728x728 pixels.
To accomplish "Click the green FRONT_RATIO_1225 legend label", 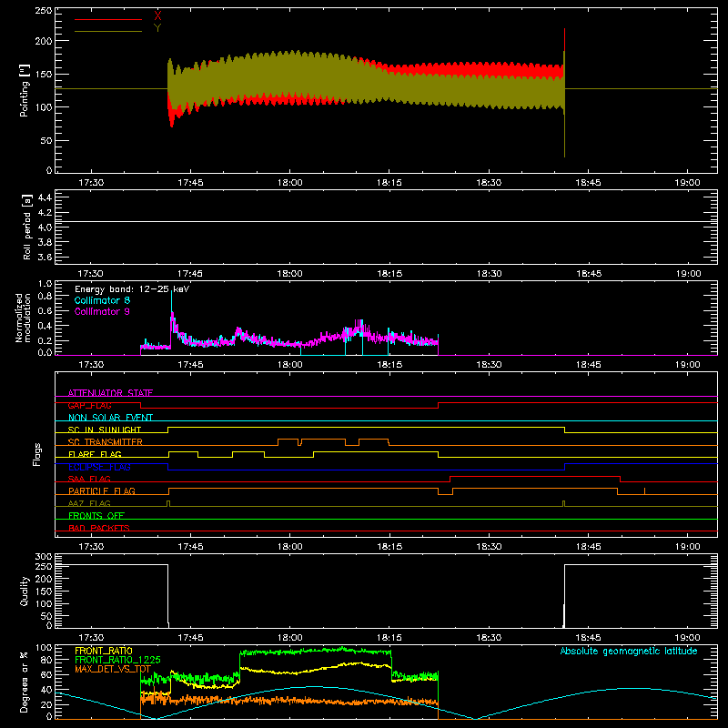I will [117, 660].
